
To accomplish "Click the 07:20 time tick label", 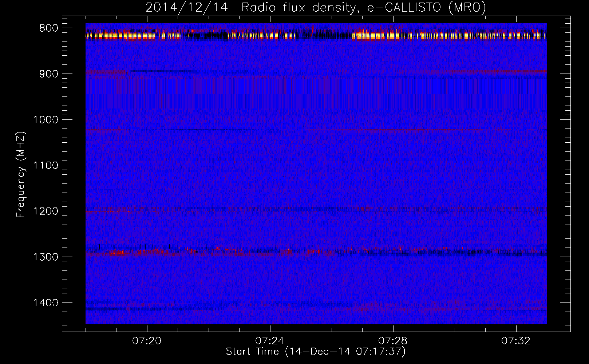I will pos(147,341).
